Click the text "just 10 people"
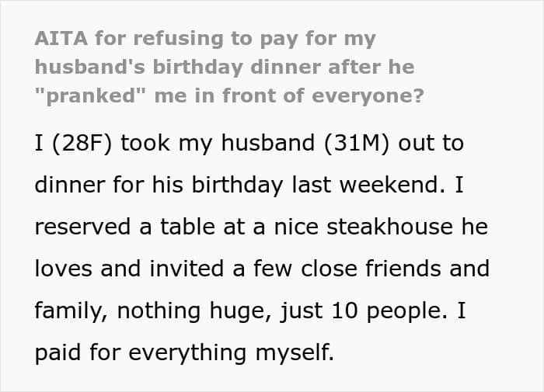Screen dimensions: 544x392 coord(364,310)
